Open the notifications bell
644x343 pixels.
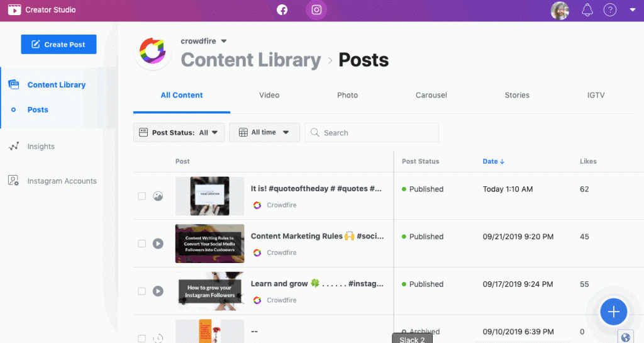point(587,10)
